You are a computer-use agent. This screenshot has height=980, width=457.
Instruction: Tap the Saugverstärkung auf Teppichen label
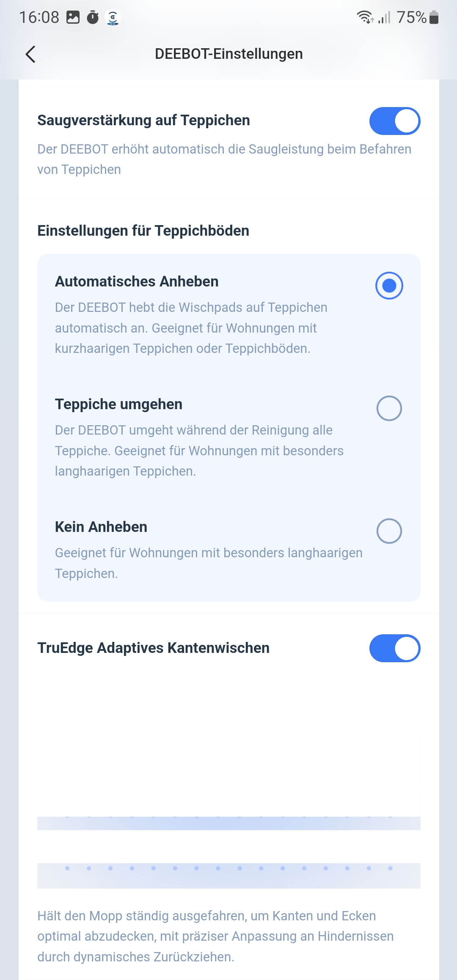tap(143, 120)
